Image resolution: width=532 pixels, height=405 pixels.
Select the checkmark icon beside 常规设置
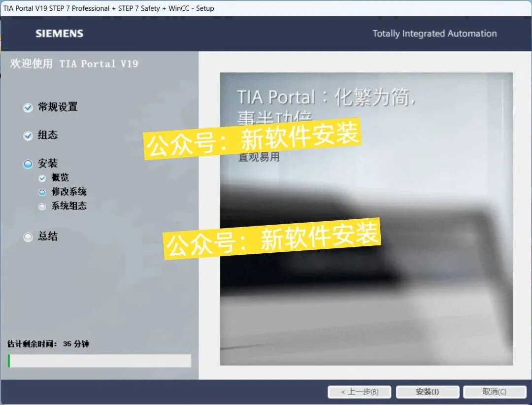[28, 107]
